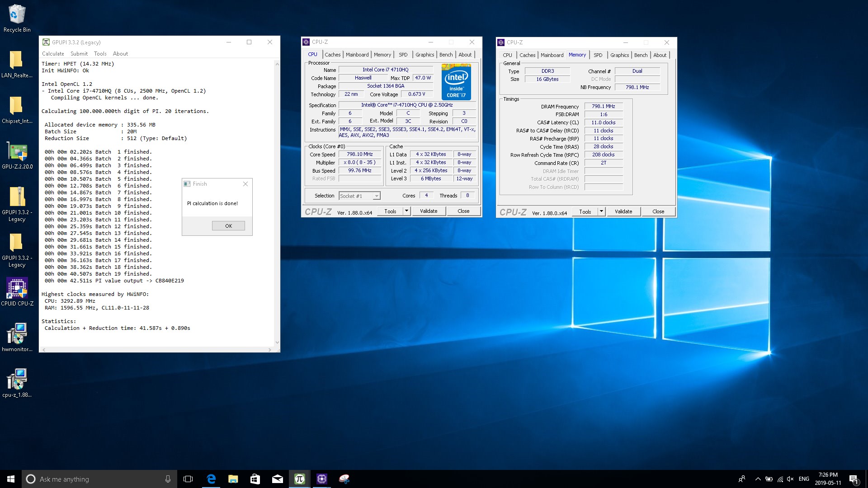Click the muted volume tray icon

pos(790,479)
